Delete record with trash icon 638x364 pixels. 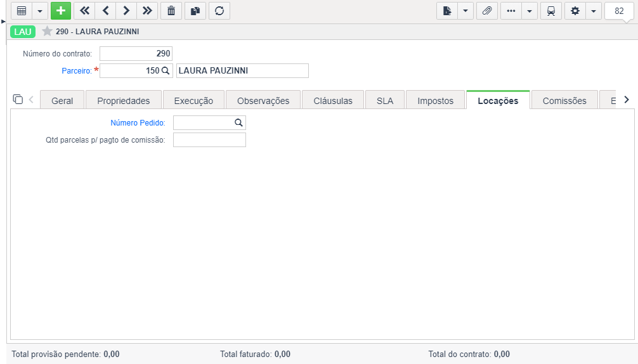171,11
